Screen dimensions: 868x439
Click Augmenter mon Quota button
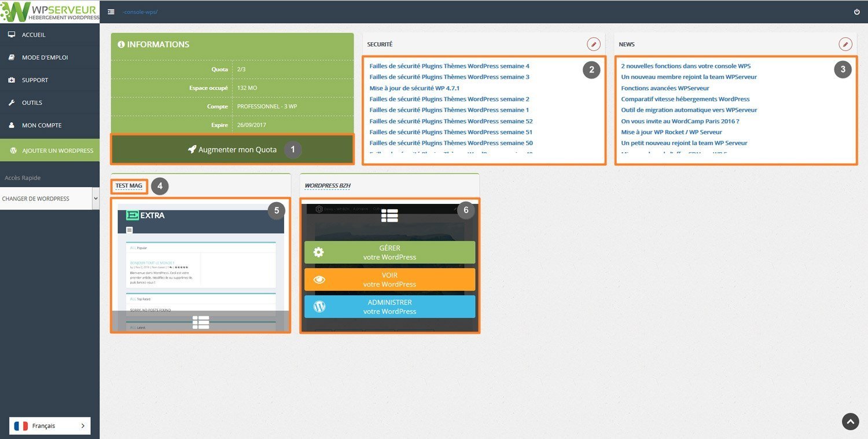coord(232,149)
